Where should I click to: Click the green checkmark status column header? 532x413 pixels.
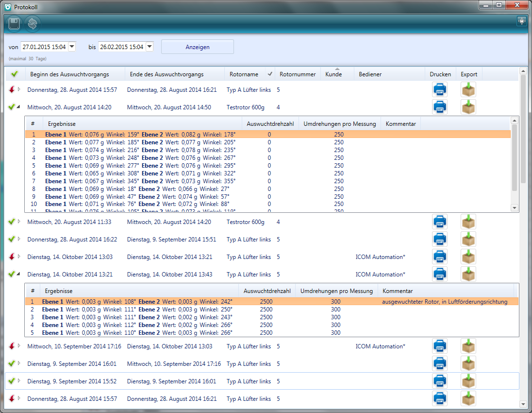14,74
